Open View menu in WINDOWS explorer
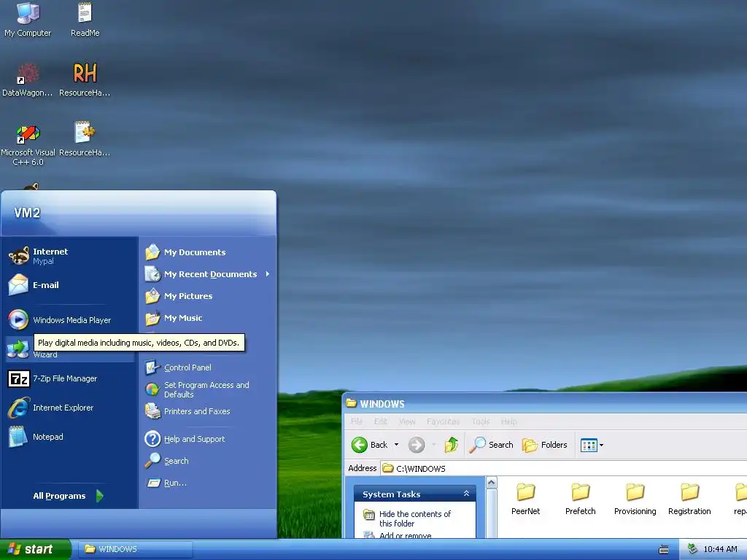Screen dimensions: 747x560 click(407, 421)
